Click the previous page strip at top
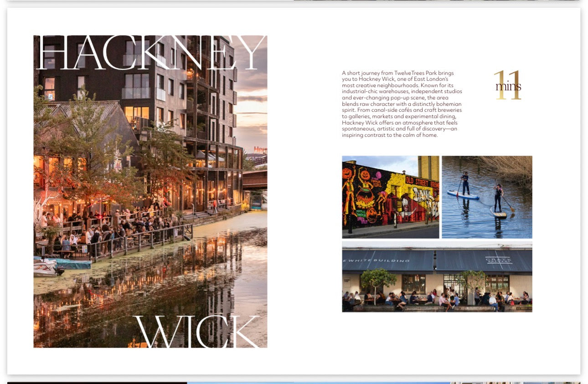This screenshot has height=384, width=588. coord(294,1)
